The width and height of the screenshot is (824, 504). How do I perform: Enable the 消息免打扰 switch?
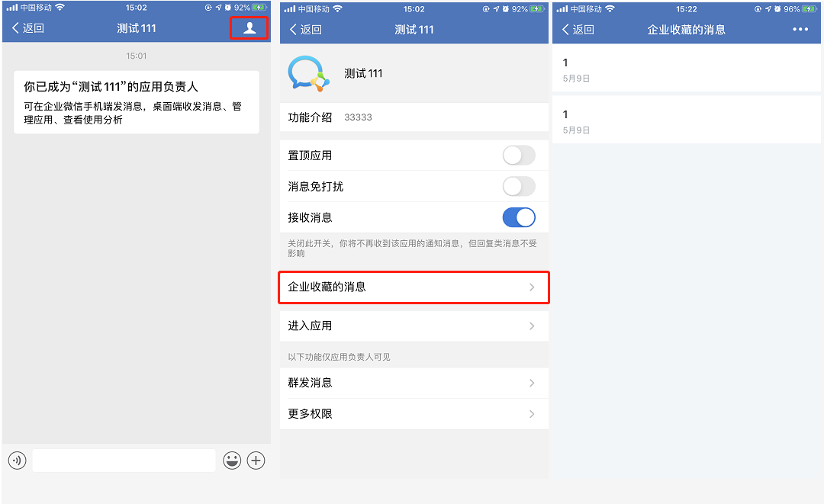519,186
